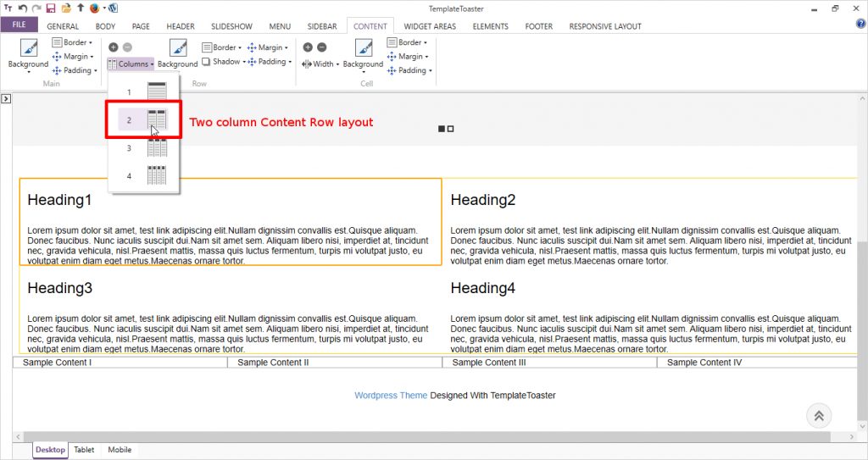868x460 pixels.
Task: Select the second slideshow indicator square
Action: 451,129
